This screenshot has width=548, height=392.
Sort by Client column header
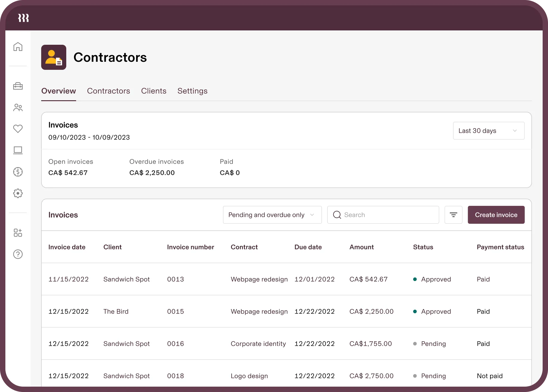[113, 247]
